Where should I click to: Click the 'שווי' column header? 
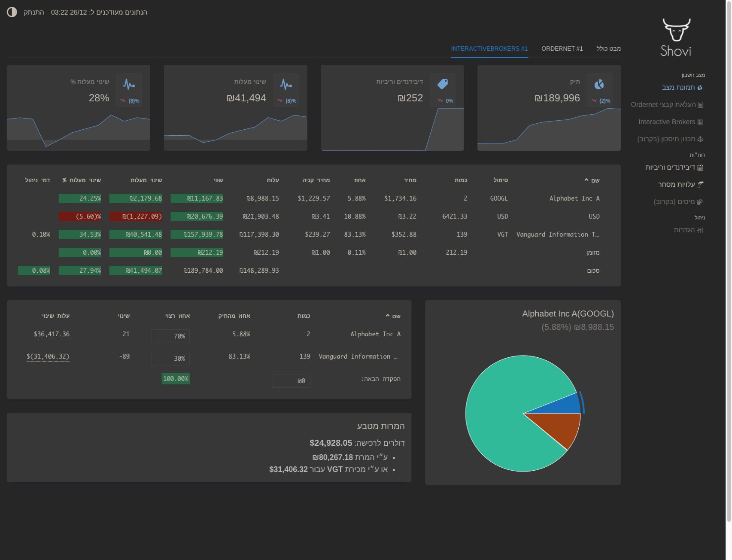tap(219, 180)
